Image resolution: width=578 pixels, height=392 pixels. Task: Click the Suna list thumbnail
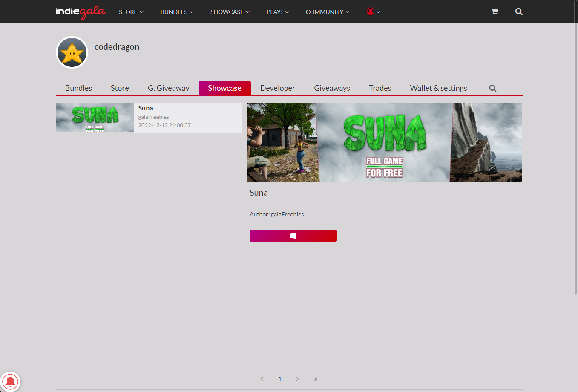tap(95, 117)
